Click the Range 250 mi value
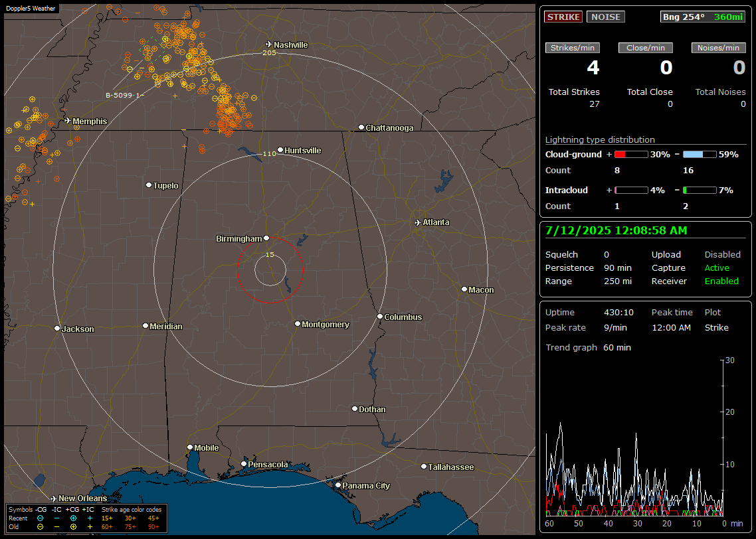 click(x=618, y=281)
